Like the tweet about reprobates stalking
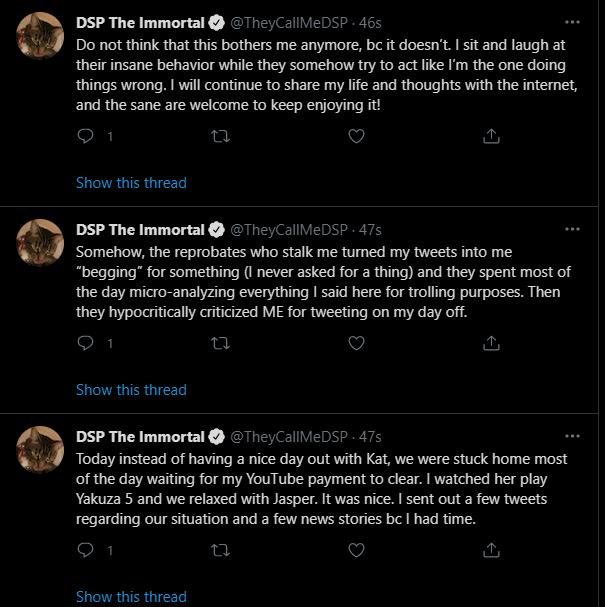This screenshot has height=607, width=605. tap(356, 343)
